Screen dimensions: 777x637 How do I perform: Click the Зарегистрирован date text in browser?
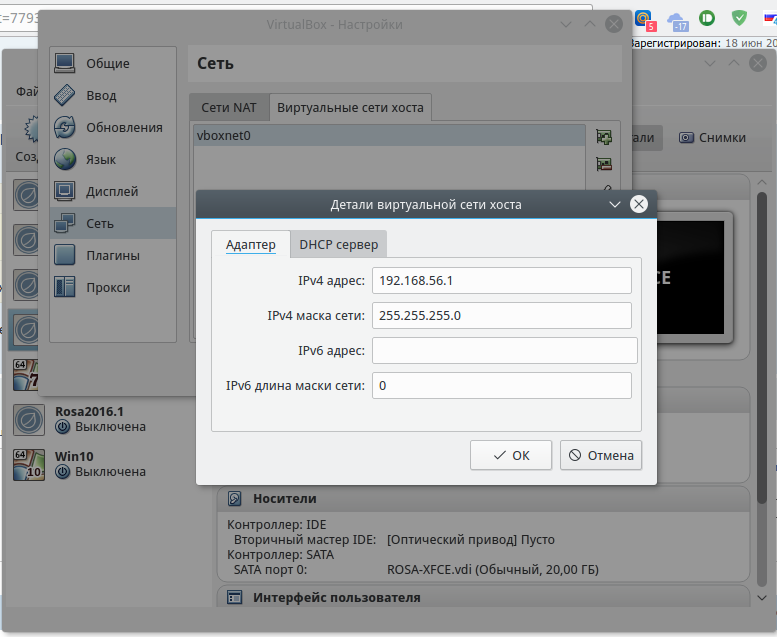(703, 43)
